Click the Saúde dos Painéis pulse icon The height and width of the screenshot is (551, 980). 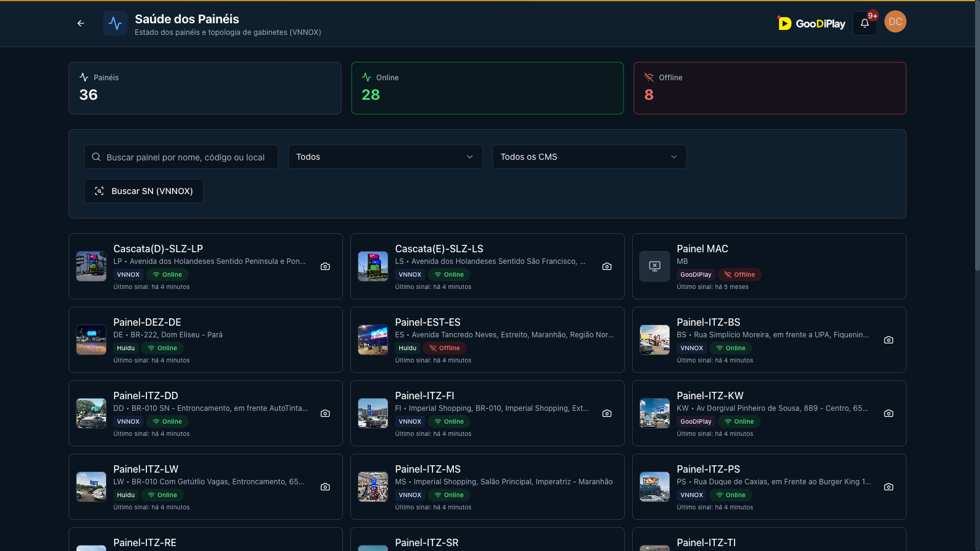(x=115, y=23)
